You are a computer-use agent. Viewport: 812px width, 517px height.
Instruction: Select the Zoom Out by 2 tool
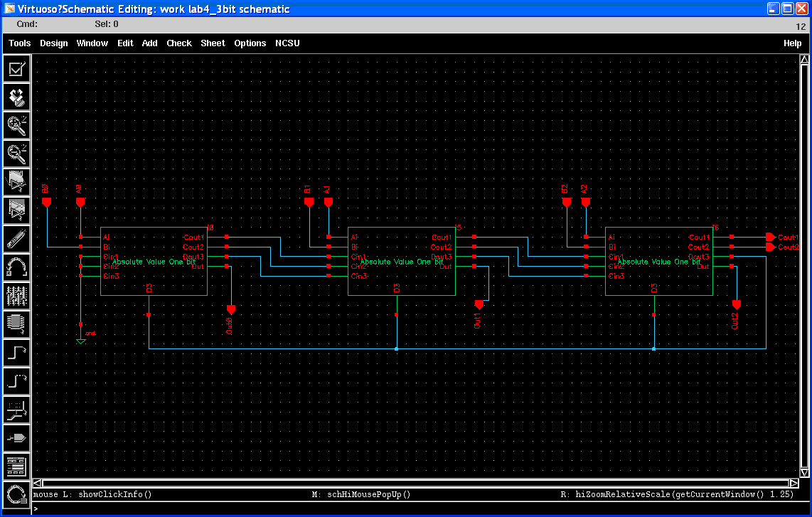tap(16, 154)
